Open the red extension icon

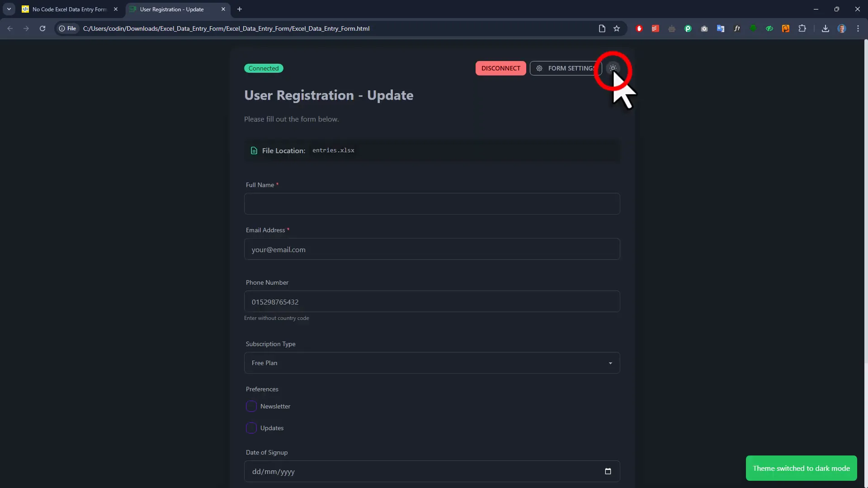pyautogui.click(x=639, y=28)
